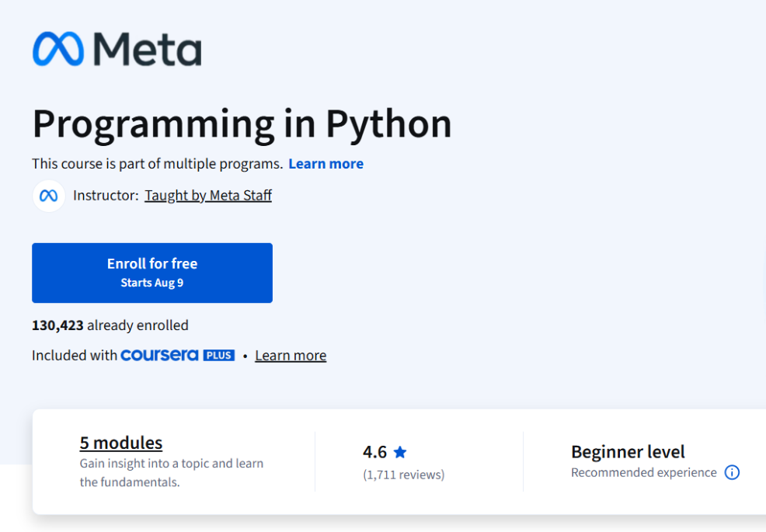Select the circular instructor profile picture
Viewport: 766px width, 532px height.
48,196
